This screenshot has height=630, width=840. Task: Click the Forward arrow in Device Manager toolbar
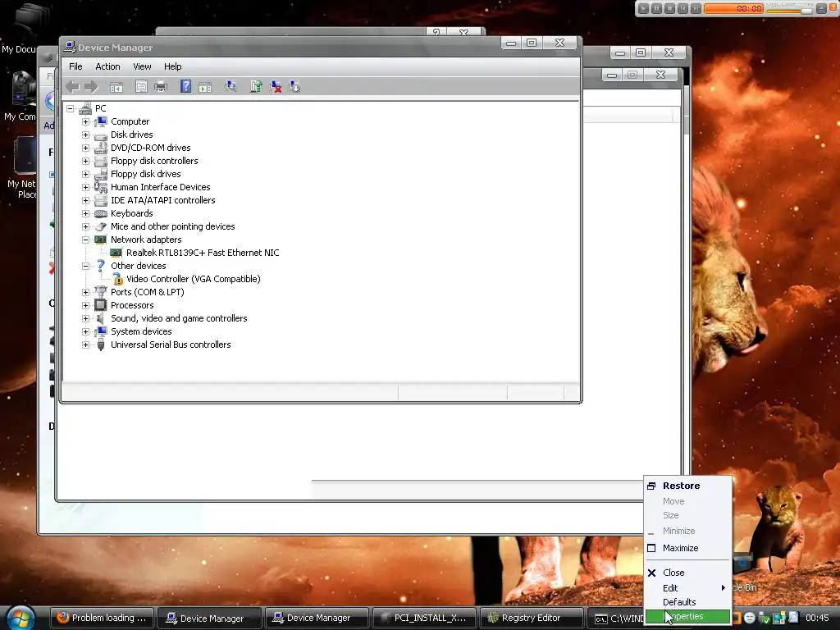pos(92,86)
